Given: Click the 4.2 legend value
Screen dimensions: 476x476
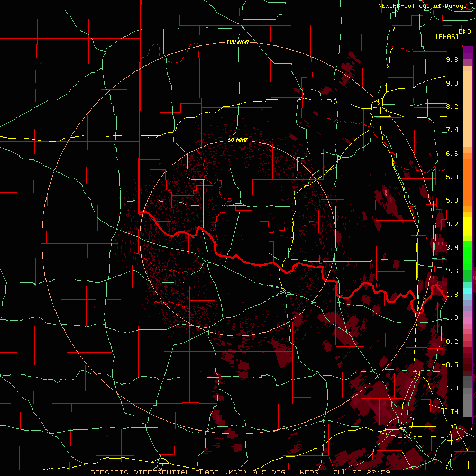Looking at the screenshot, I should coord(452,224).
